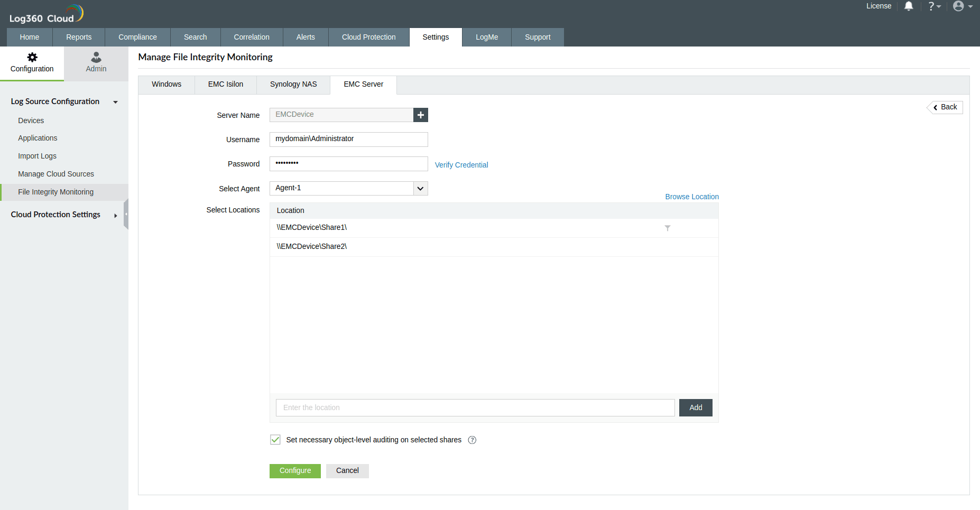Switch to the Search tab
The width and height of the screenshot is (980, 510).
coord(196,37)
